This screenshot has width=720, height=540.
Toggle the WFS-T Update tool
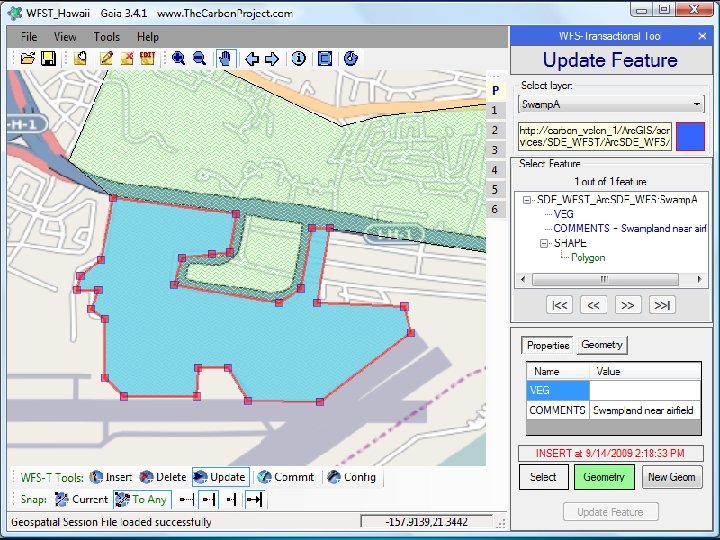tap(221, 477)
